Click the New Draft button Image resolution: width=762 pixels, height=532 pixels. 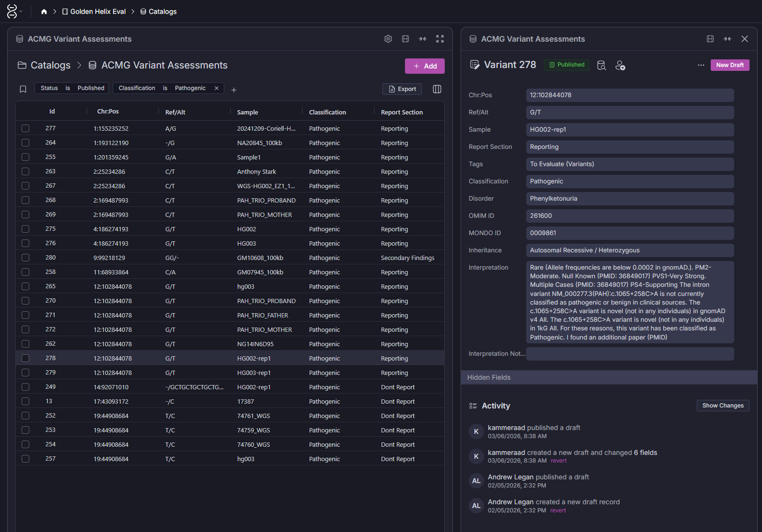[x=730, y=65]
